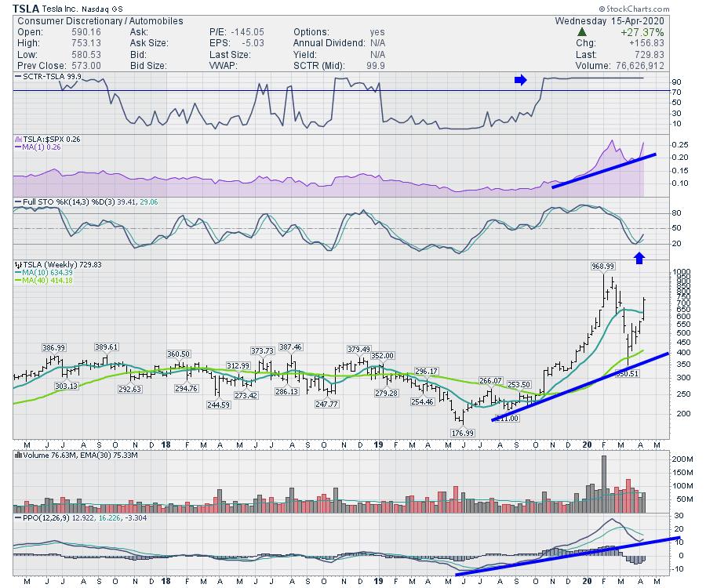
Task: Click the Full STO legend line marker
Action: click(19, 202)
